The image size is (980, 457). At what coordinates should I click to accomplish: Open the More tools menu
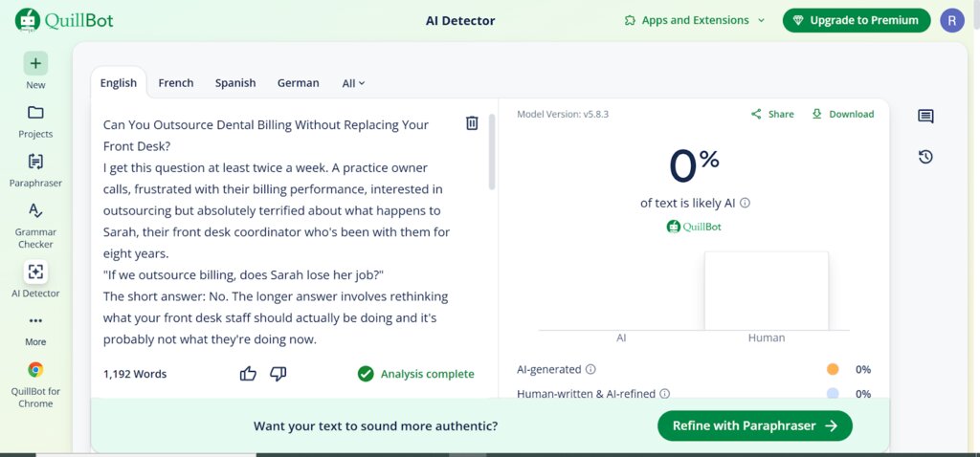coord(35,328)
